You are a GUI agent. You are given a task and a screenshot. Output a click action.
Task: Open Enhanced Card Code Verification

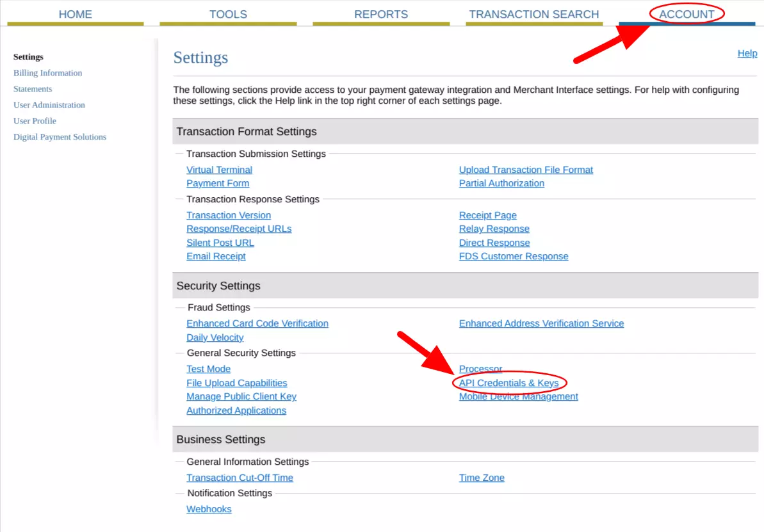257,323
